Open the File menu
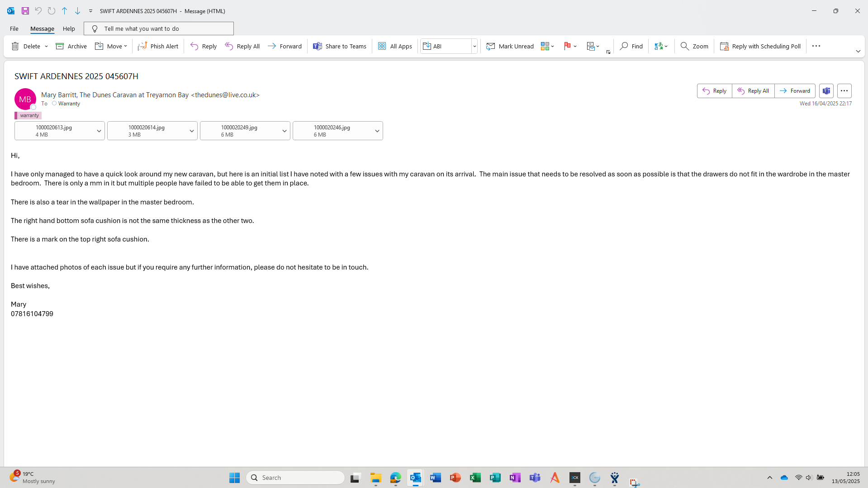 coord(14,28)
